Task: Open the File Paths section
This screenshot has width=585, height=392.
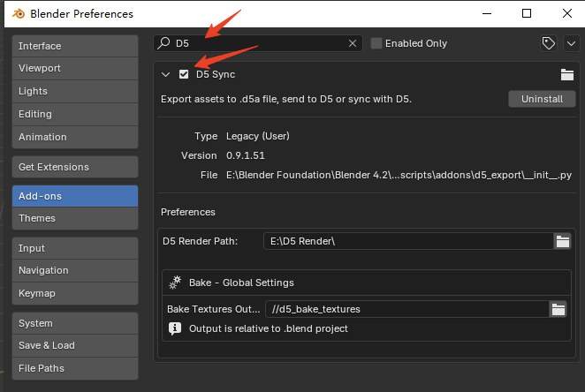Action: click(x=75, y=368)
